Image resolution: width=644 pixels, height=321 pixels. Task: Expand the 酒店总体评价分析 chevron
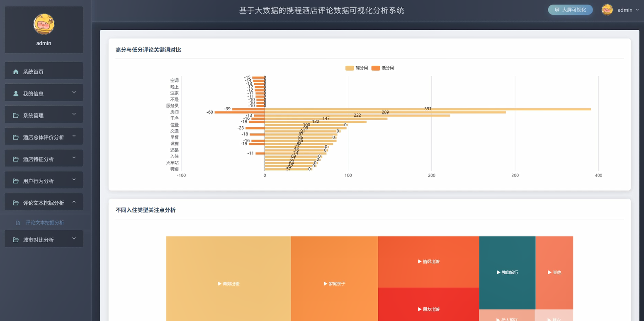tap(74, 136)
